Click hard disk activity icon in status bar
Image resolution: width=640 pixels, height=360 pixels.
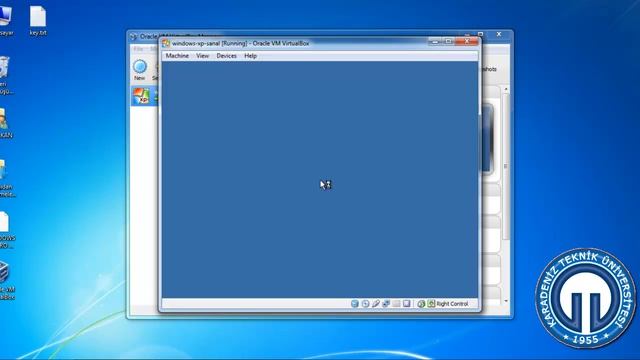[355, 304]
